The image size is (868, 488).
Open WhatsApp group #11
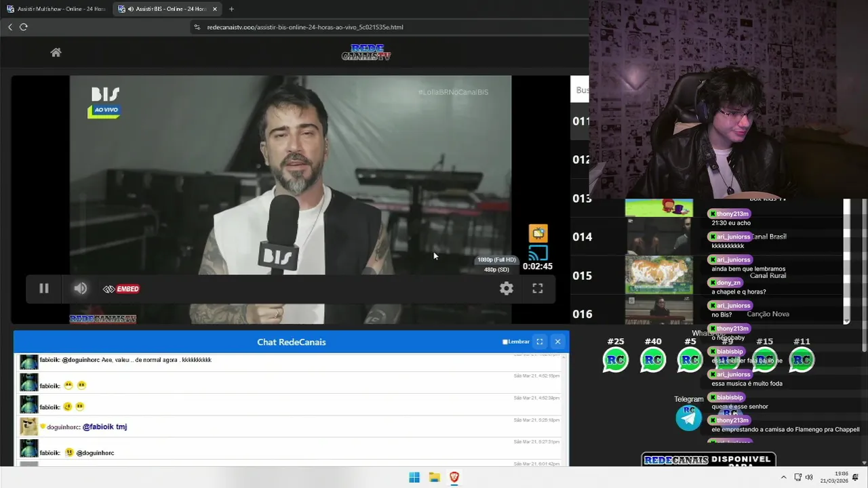[x=802, y=360]
